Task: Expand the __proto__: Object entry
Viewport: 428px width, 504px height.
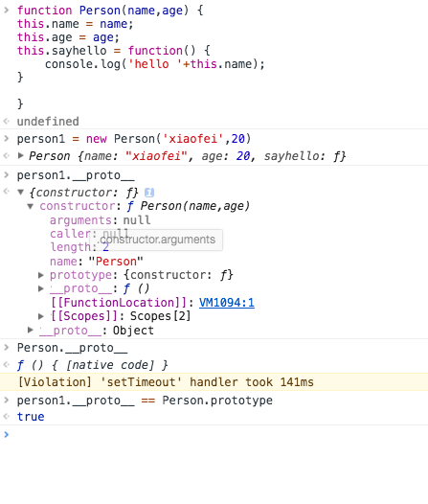Action: 31,330
